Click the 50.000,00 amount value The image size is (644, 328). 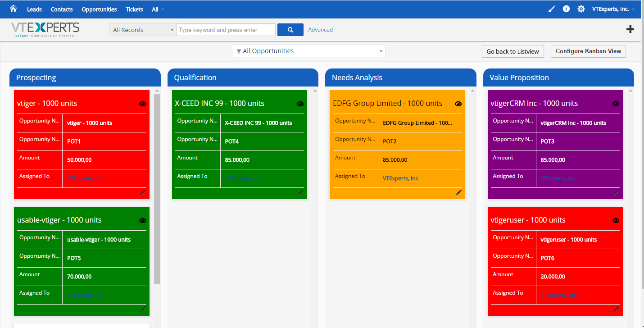pos(79,160)
